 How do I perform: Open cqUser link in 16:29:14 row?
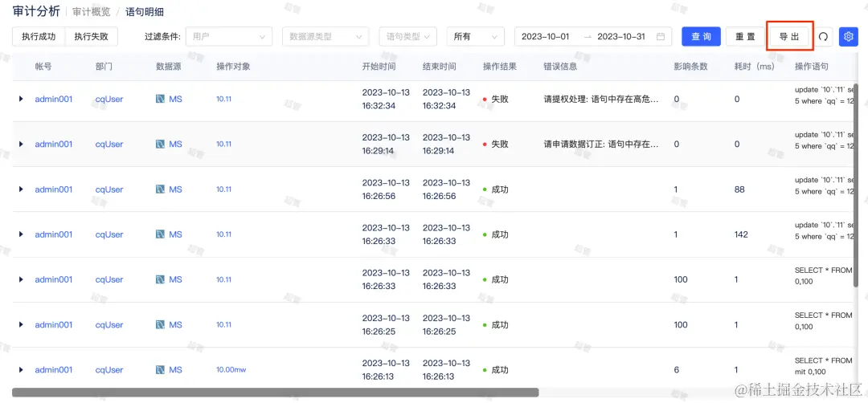point(109,144)
